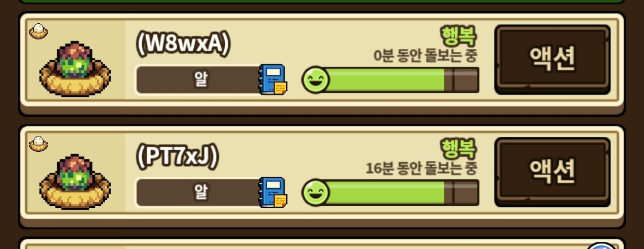Select the PT7xJ egg sprite in its nest
644x249 pixels.
(75, 181)
